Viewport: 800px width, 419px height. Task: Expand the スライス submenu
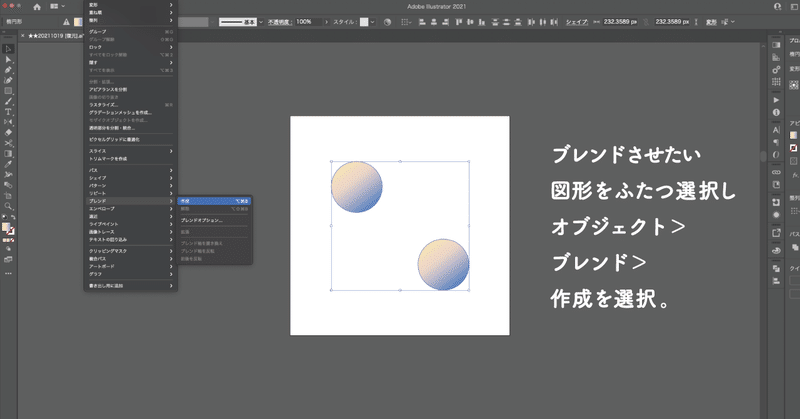point(131,151)
